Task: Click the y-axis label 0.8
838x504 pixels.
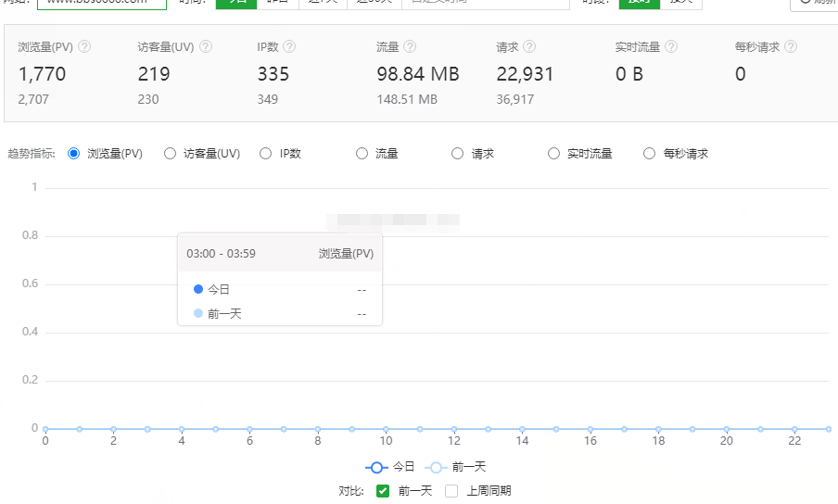Action: point(30,235)
